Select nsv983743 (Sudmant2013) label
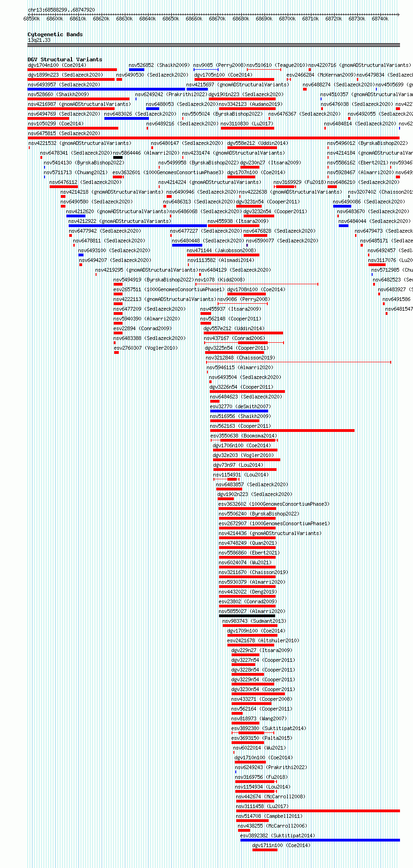This screenshot has height=868, width=413. pyautogui.click(x=254, y=621)
